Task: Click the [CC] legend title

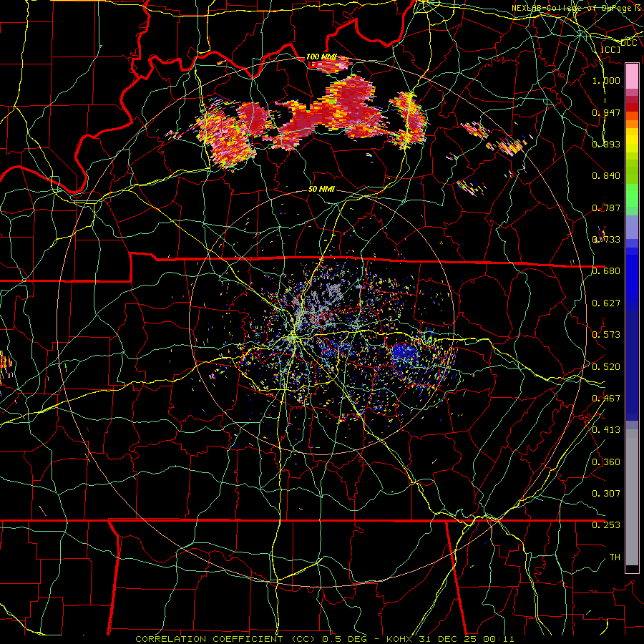Action: tap(611, 49)
